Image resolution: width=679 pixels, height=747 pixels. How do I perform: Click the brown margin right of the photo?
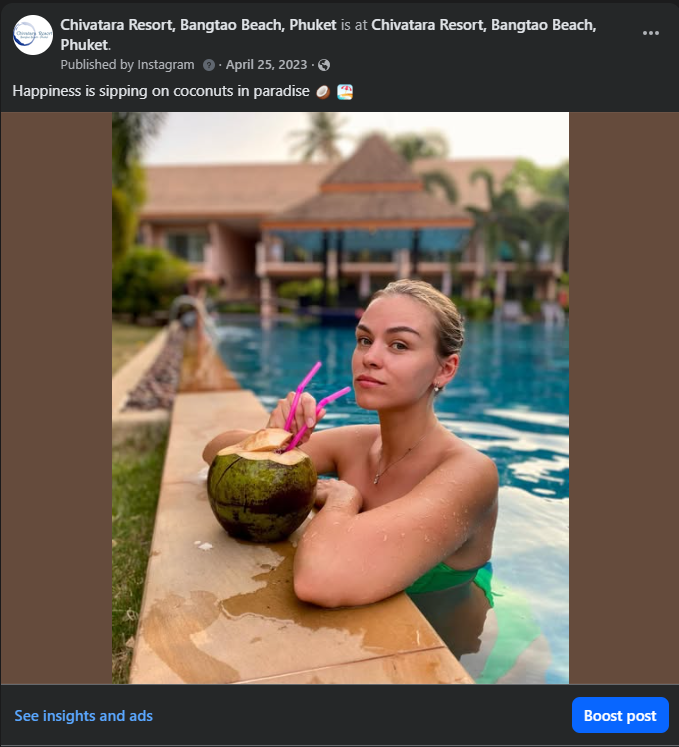[x=623, y=398]
